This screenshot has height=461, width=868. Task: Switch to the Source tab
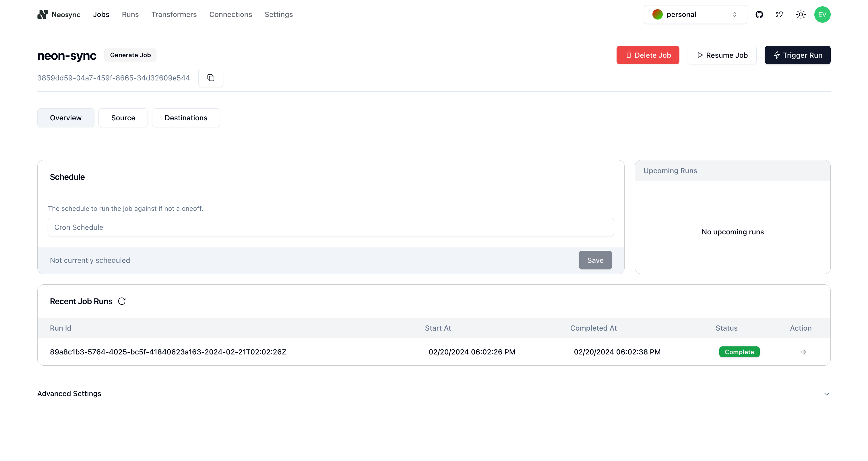(x=123, y=118)
